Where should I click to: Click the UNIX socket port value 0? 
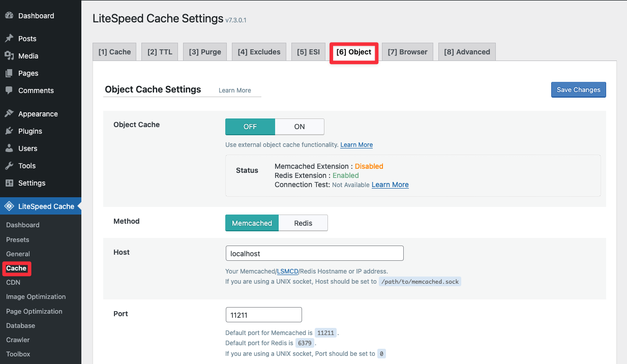click(381, 354)
